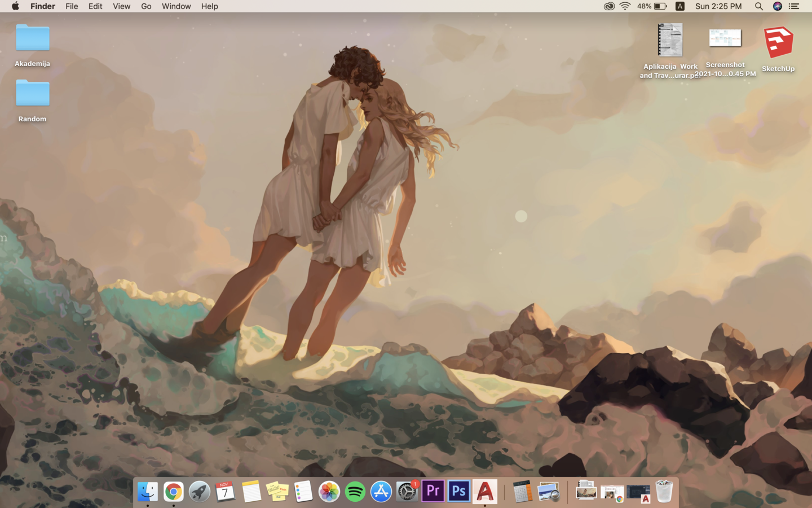Screen dimensions: 812x508
Task: Open Spotlight search magnifier
Action: [x=759, y=6]
